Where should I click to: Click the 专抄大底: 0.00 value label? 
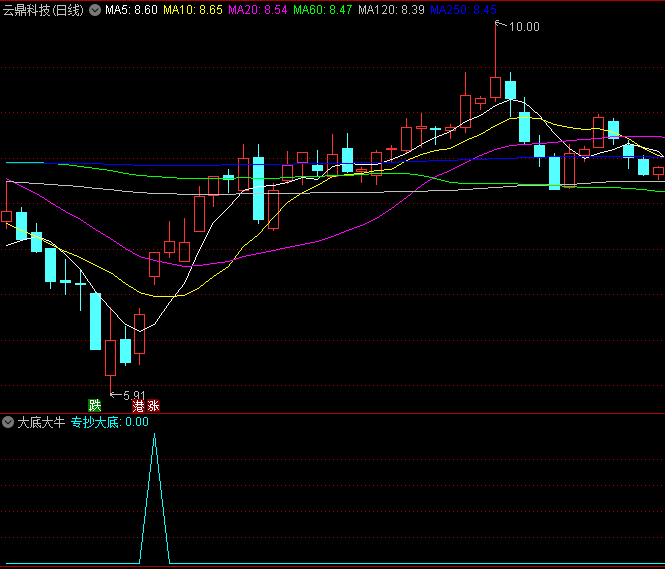[x=109, y=422]
